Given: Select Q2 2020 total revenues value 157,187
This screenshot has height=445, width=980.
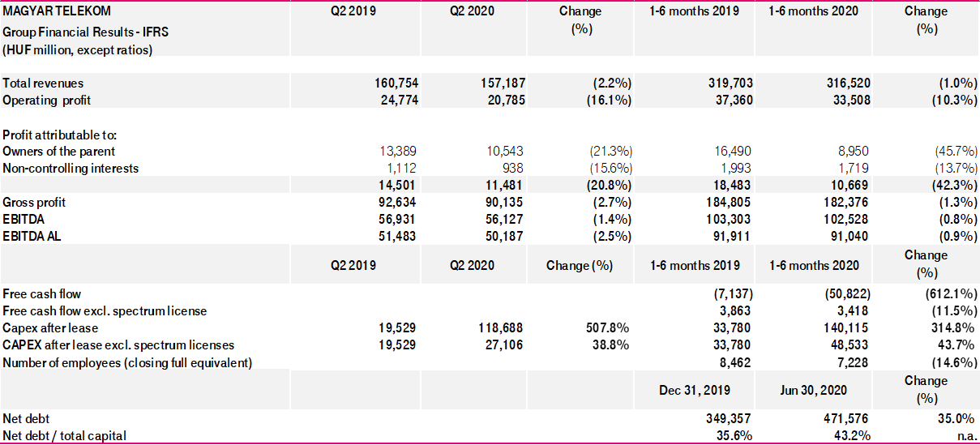Looking at the screenshot, I should coord(499,83).
